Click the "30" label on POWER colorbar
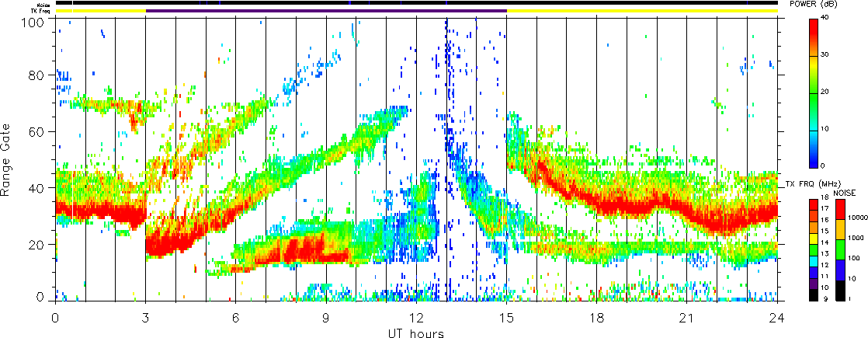The width and height of the screenshot is (868, 338). tap(825, 55)
